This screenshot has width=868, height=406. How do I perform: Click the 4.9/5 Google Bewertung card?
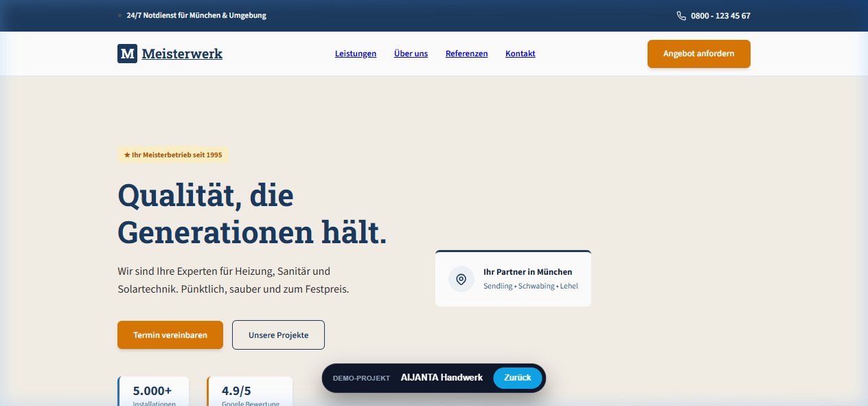(250, 394)
